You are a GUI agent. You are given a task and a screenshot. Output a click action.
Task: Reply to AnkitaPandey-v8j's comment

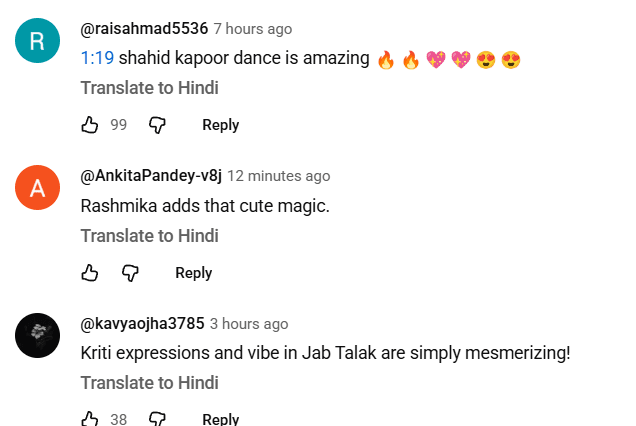pyautogui.click(x=193, y=273)
